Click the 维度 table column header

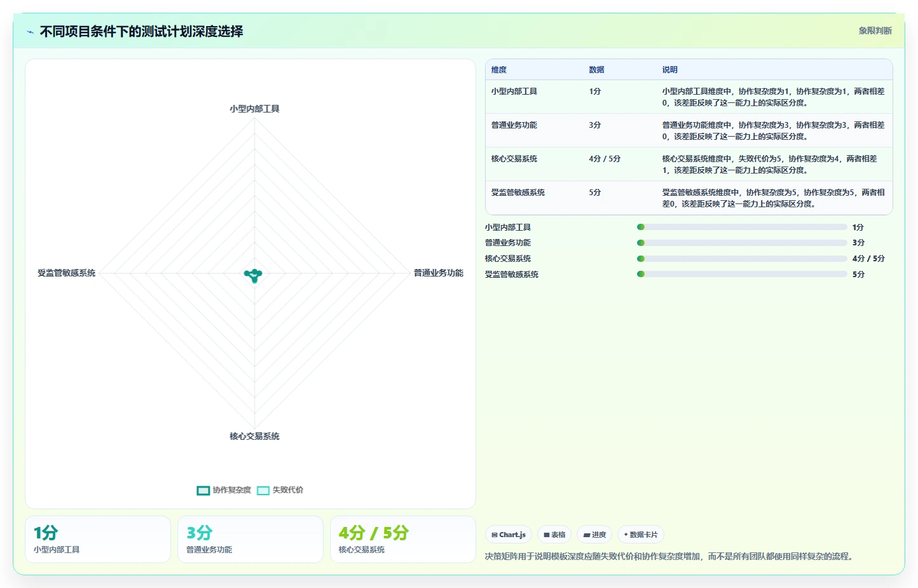(x=499, y=70)
